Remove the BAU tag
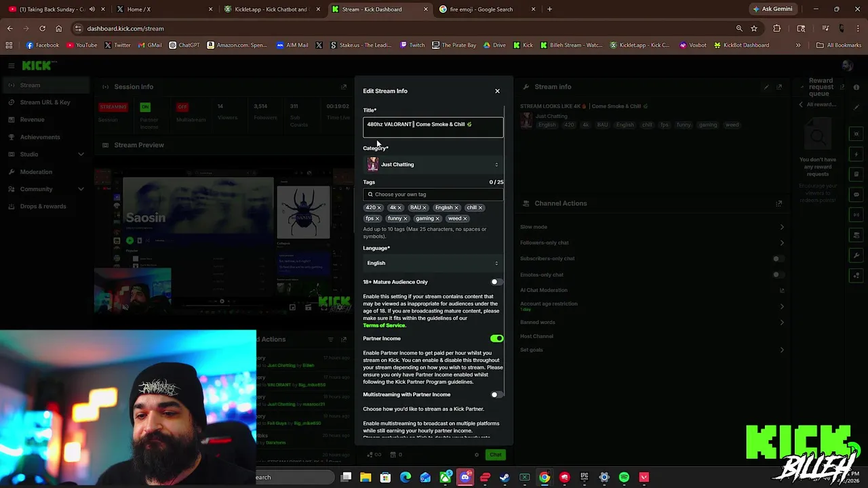This screenshot has height=488, width=868. [x=425, y=207]
